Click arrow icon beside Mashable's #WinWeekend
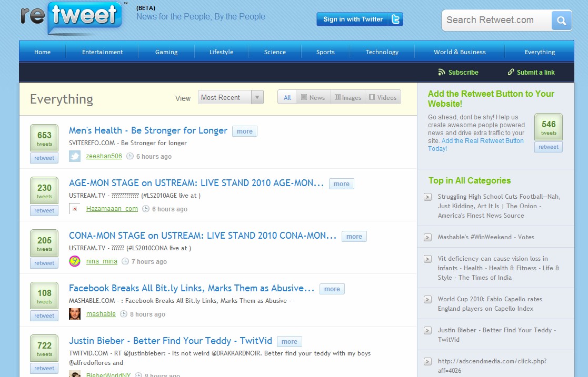The height and width of the screenshot is (377, 588). pos(427,237)
